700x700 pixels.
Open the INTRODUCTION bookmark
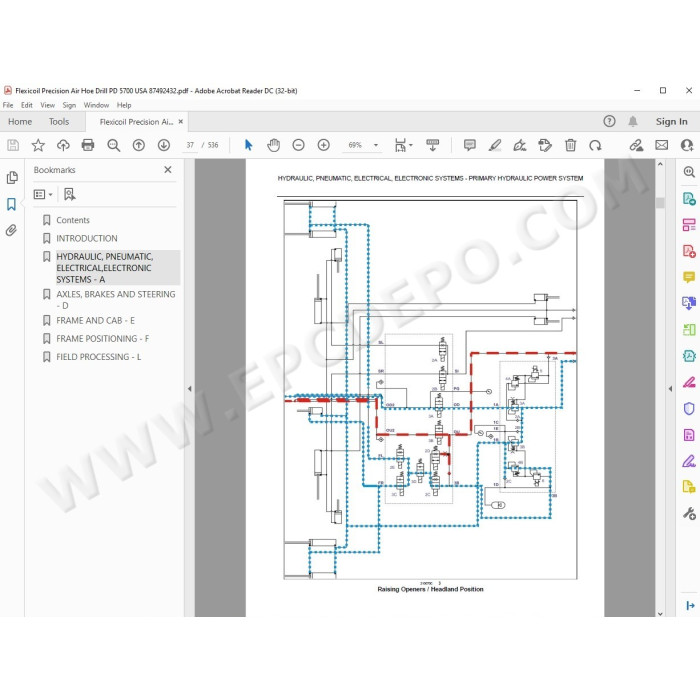coord(87,238)
